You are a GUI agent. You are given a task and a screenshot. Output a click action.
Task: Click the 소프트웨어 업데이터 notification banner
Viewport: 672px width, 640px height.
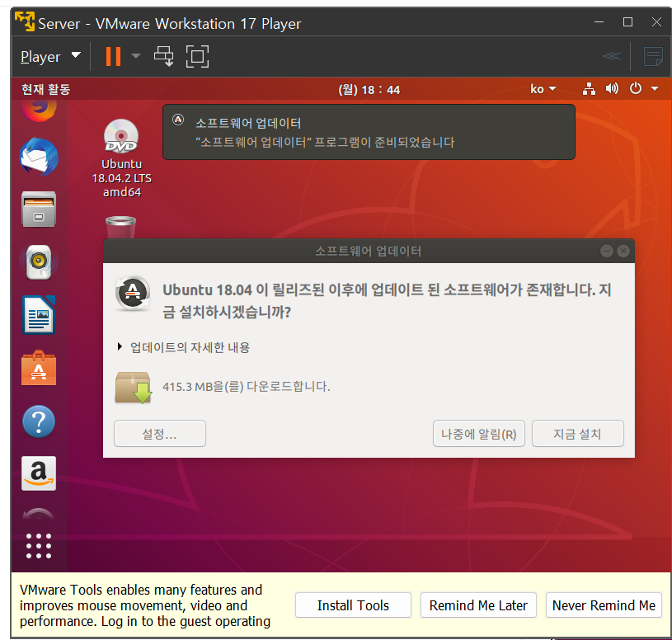(369, 132)
